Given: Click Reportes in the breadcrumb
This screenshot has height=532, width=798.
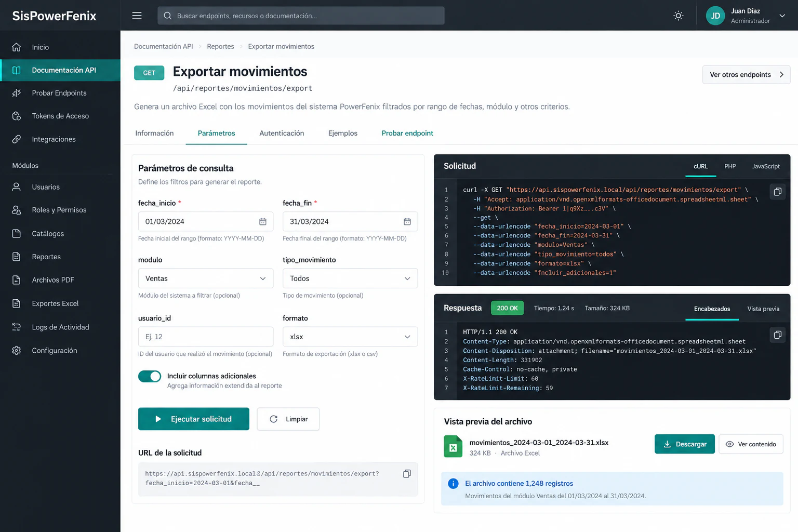Looking at the screenshot, I should (220, 46).
